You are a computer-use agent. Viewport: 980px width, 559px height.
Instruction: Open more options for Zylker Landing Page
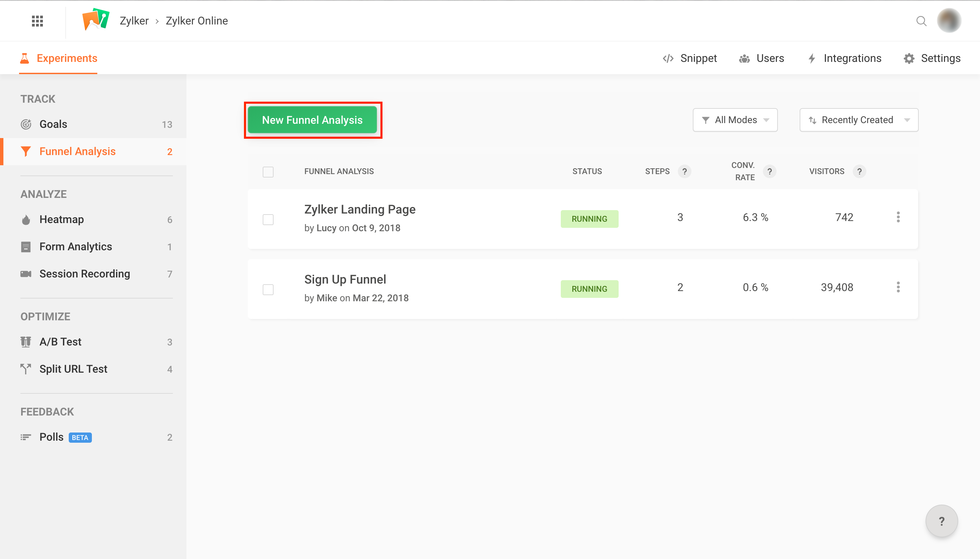click(x=898, y=217)
